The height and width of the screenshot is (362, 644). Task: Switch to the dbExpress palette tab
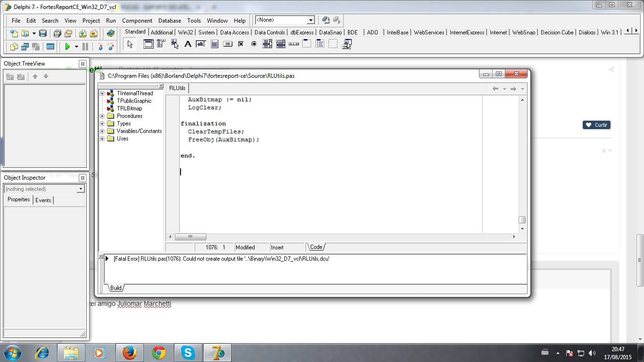(302, 32)
